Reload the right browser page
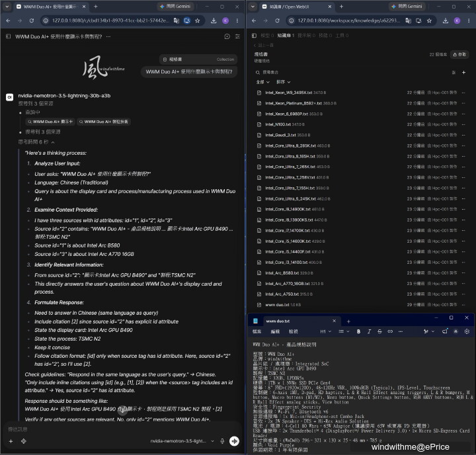Viewport: 476px width, 455px height. [x=277, y=21]
